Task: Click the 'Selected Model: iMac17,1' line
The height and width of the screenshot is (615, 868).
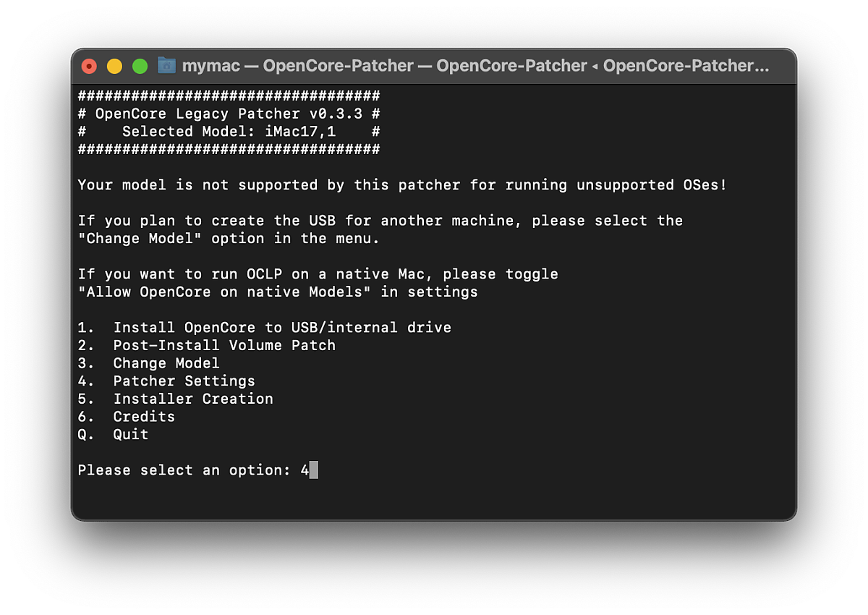Action: tap(229, 132)
